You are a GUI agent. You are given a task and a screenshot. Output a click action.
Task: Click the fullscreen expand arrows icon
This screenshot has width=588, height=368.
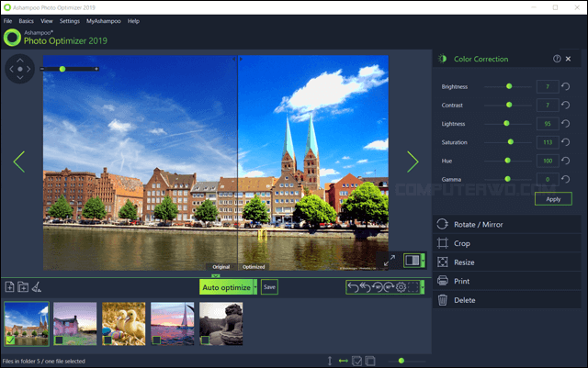[x=390, y=260]
